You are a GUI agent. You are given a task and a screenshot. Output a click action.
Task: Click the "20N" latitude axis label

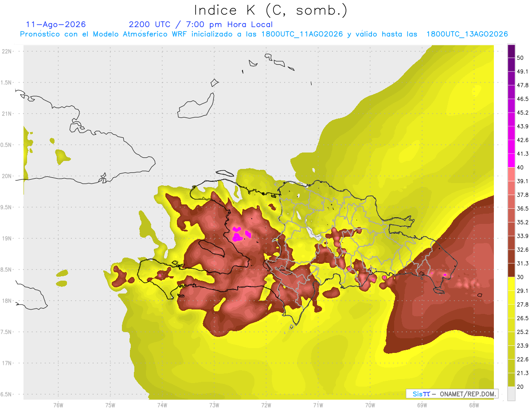point(7,176)
